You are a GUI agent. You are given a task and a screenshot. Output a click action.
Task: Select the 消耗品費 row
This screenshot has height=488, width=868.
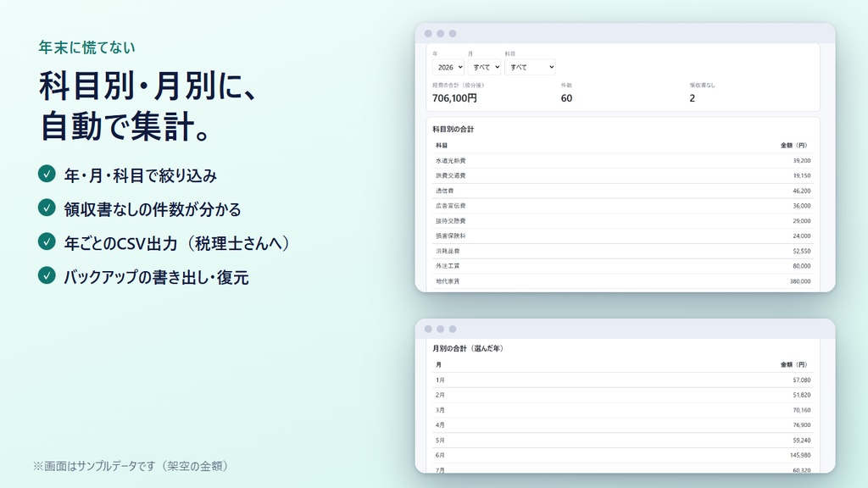623,251
